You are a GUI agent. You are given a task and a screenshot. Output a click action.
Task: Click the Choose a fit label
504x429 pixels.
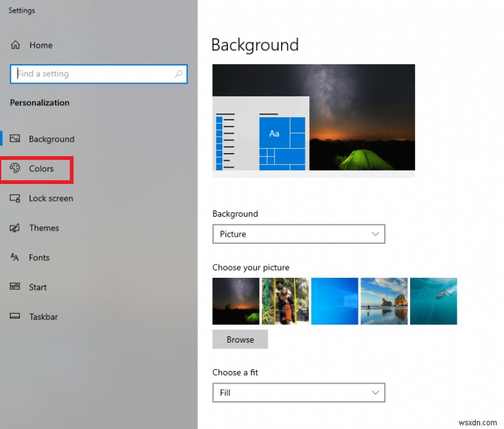point(235,372)
